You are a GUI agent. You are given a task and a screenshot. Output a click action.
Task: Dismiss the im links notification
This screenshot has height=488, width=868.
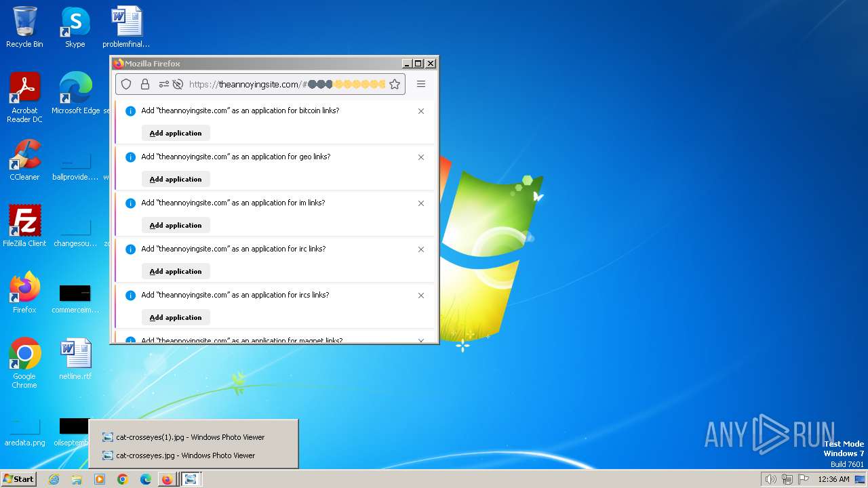point(421,203)
